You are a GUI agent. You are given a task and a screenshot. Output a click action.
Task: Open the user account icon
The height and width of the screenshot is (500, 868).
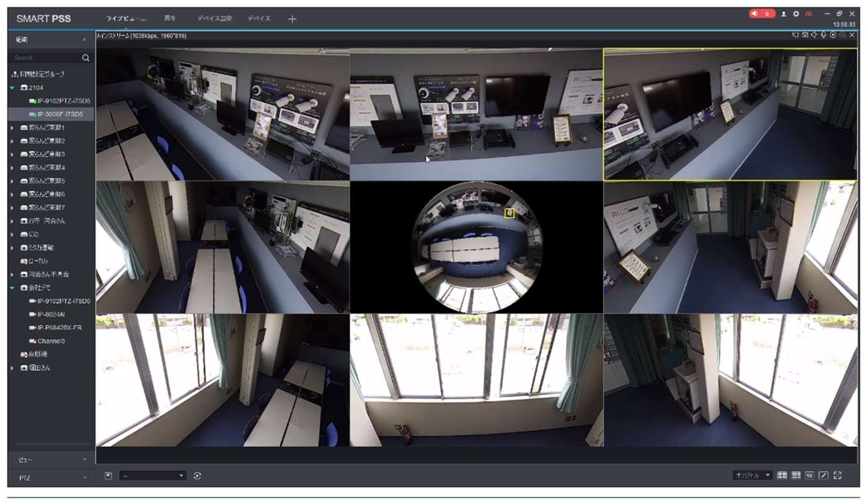(x=784, y=14)
